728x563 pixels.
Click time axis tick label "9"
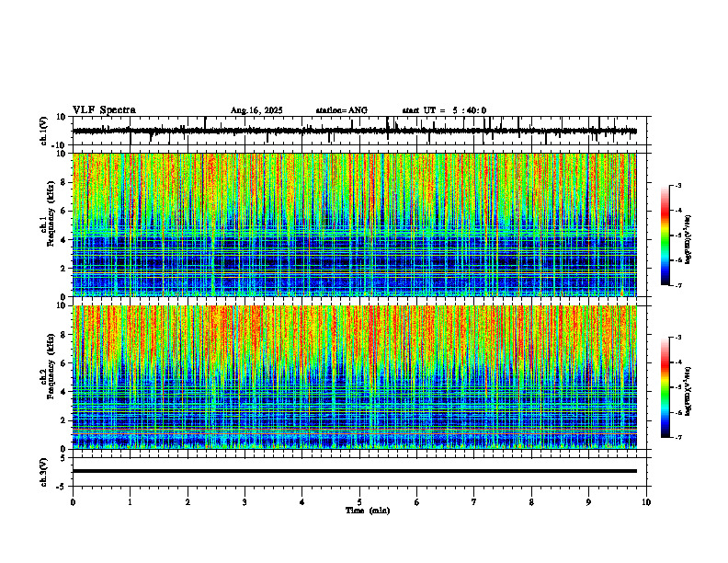[x=588, y=502]
